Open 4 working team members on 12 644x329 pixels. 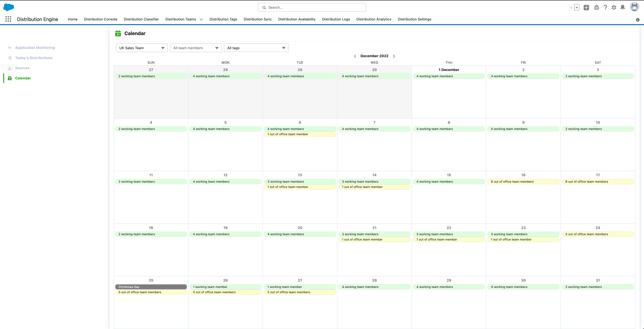tap(225, 182)
